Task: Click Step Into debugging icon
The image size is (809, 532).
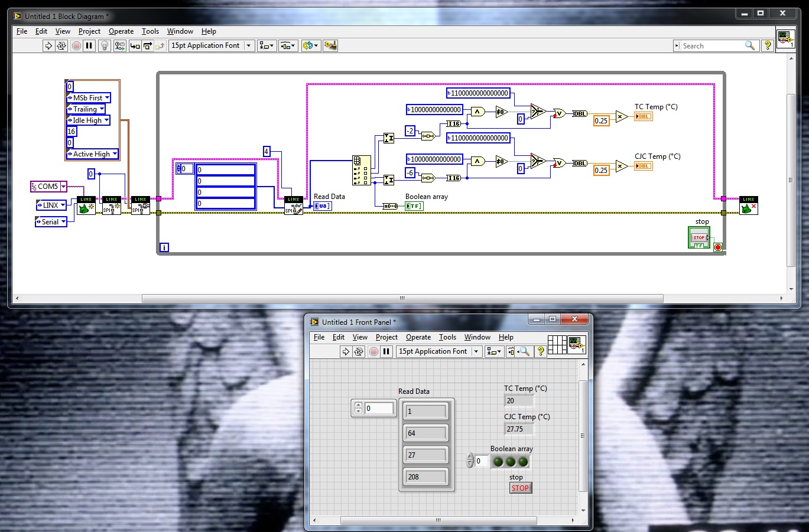Action: pos(135,45)
